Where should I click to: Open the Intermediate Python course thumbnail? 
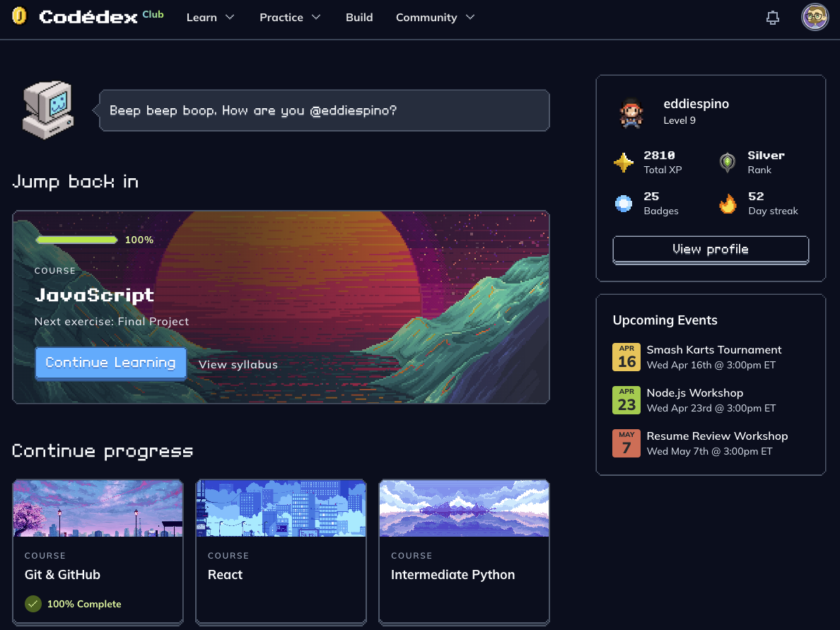click(x=465, y=508)
